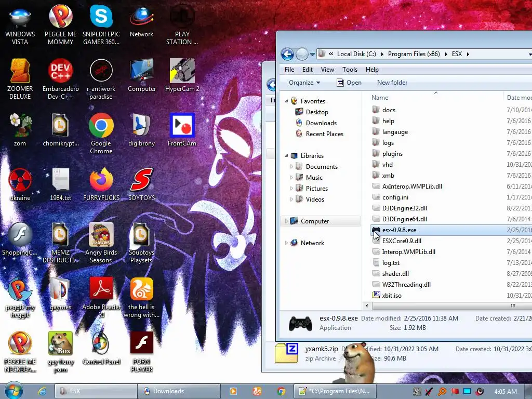This screenshot has height=399, width=532.
Task: Click the New folder button
Action: pos(392,83)
